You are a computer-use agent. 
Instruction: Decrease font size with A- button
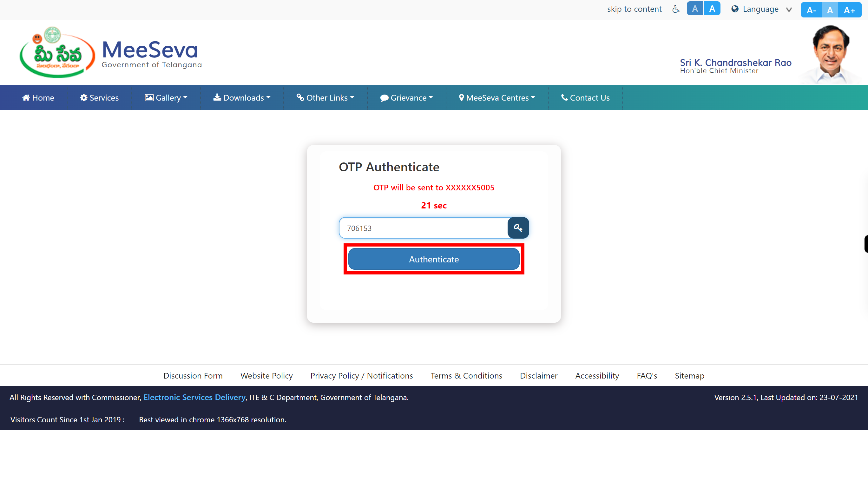pos(811,10)
